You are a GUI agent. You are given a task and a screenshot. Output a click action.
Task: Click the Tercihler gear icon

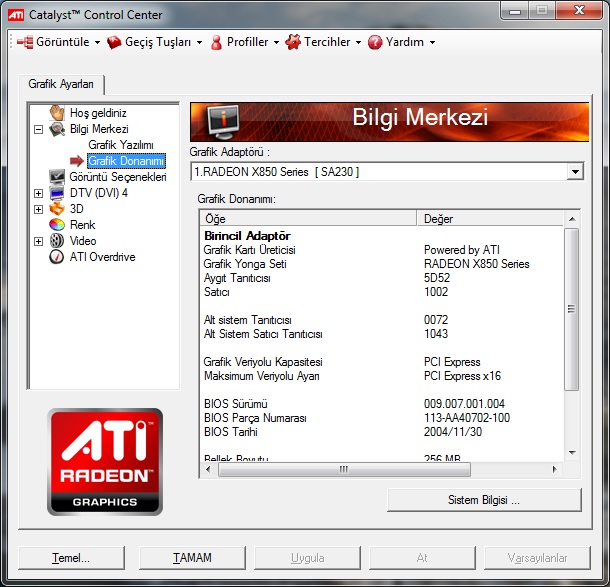(293, 42)
